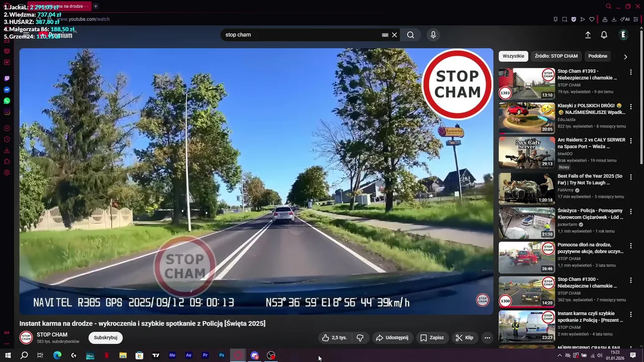This screenshot has height=362, width=644.
Task: Open Downloads icon in Opera sidebar
Action: tap(7, 150)
